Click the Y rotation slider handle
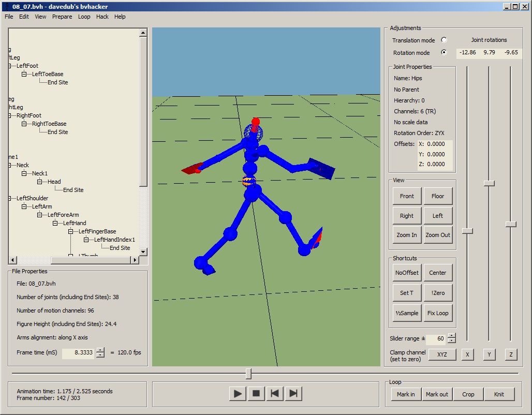This screenshot has width=532, height=415. point(489,183)
